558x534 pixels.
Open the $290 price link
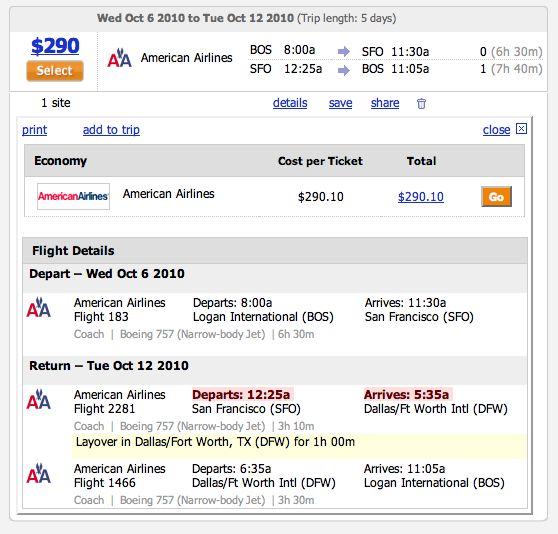point(55,46)
